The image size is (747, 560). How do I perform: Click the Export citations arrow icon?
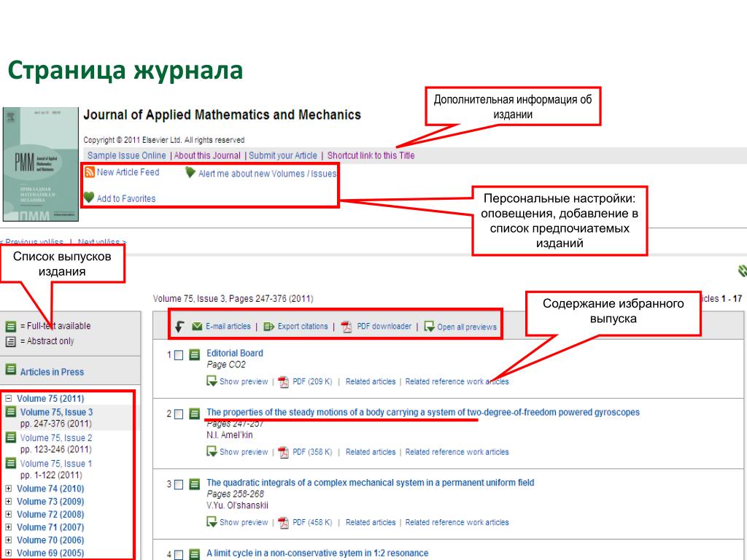click(x=268, y=326)
